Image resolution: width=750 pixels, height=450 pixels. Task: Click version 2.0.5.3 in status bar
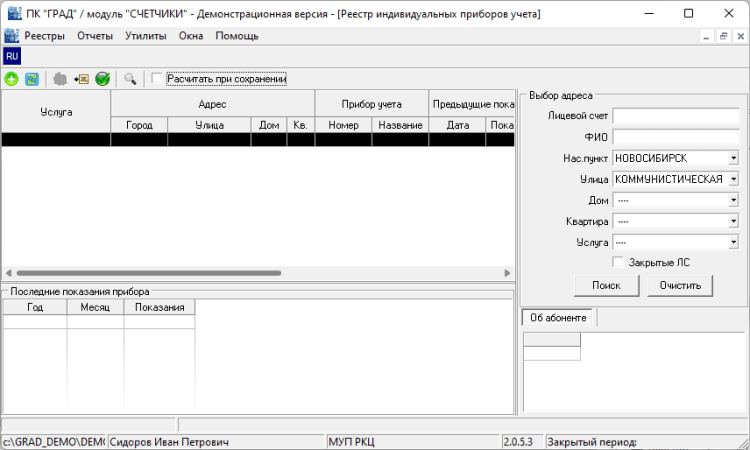(518, 442)
